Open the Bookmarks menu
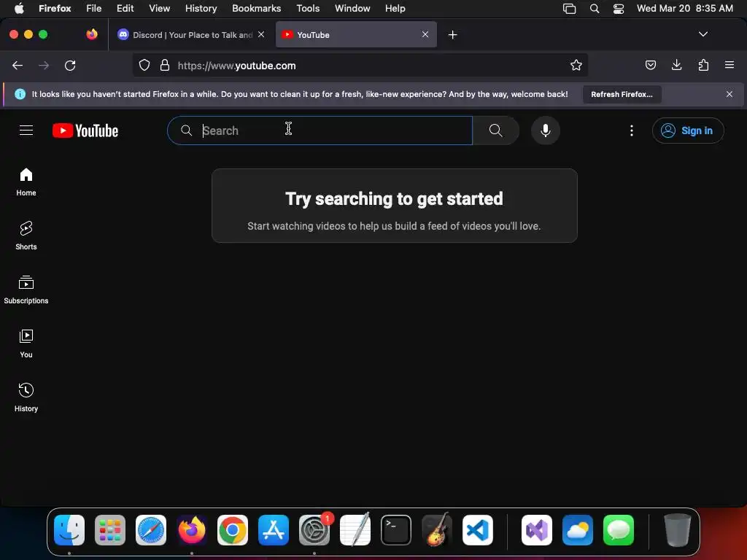 pyautogui.click(x=256, y=8)
